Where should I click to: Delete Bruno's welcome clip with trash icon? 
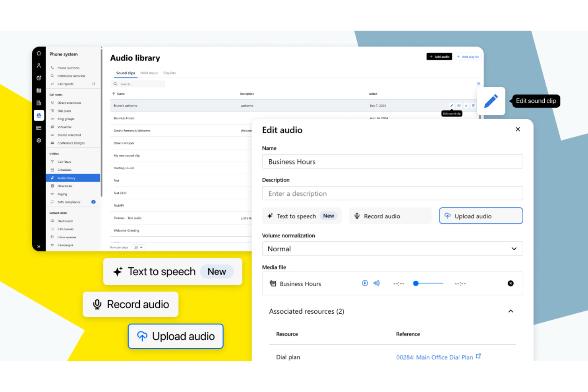473,106
